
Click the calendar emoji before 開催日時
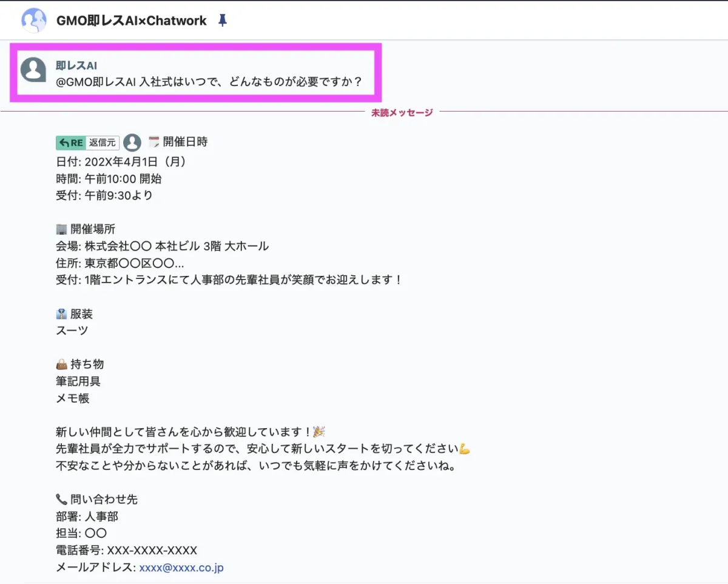coord(153,142)
